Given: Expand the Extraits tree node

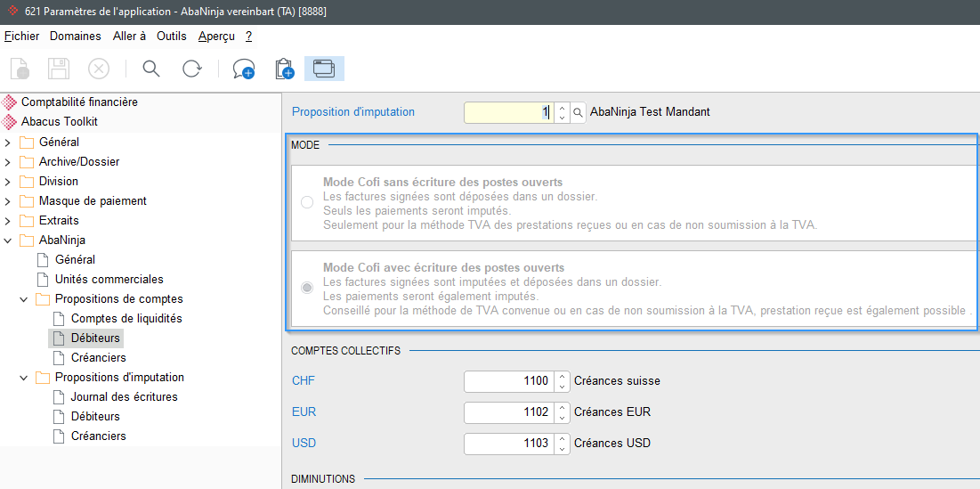Looking at the screenshot, I should tap(7, 221).
